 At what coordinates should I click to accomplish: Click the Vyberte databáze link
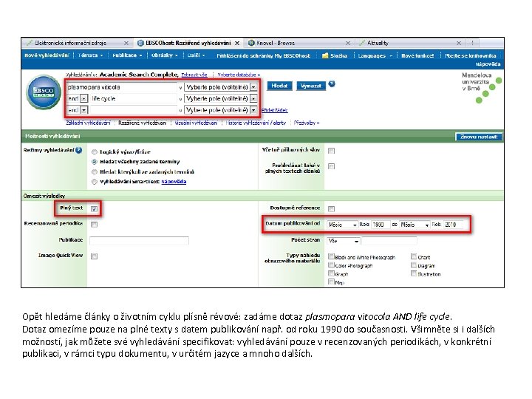[x=239, y=75]
